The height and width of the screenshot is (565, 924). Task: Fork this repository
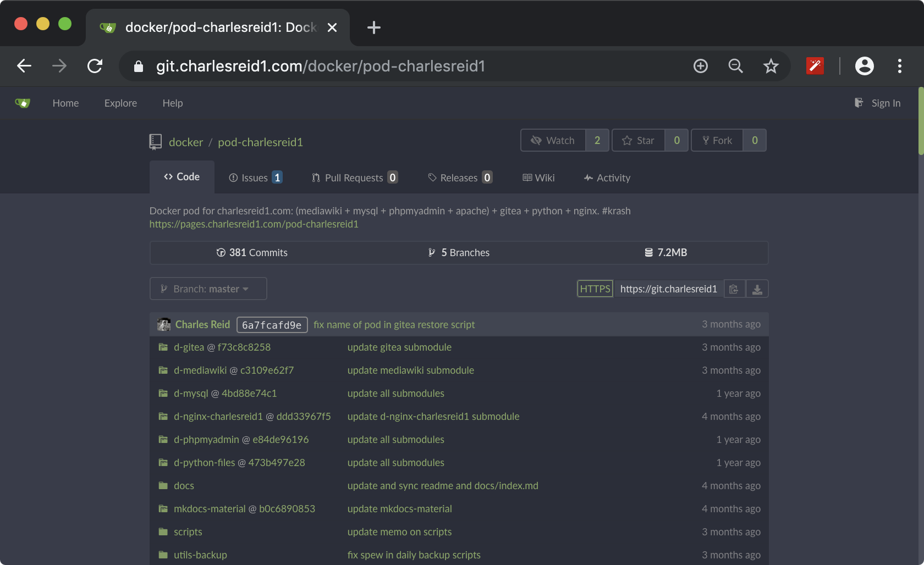pos(717,140)
